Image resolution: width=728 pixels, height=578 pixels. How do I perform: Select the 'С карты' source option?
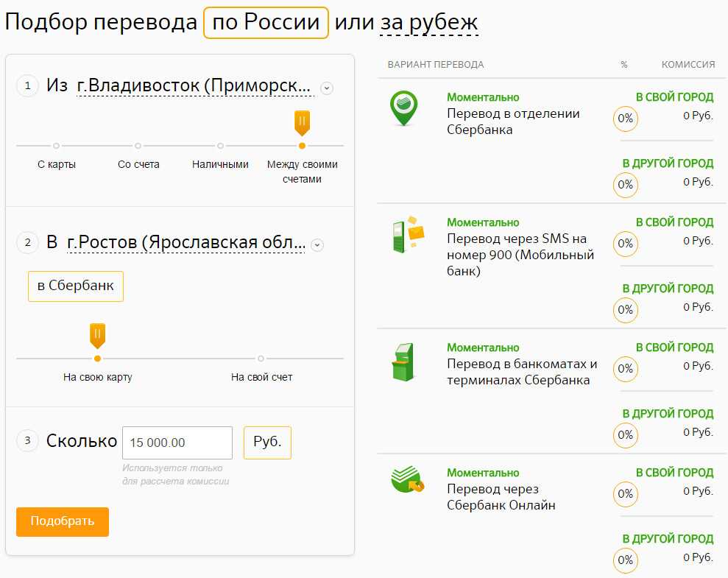pos(57,146)
